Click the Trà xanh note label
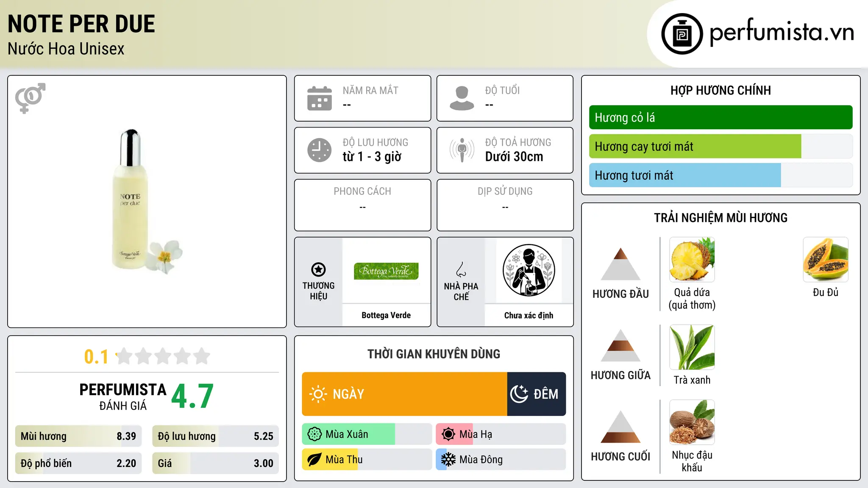This screenshot has width=868, height=488. click(x=692, y=380)
